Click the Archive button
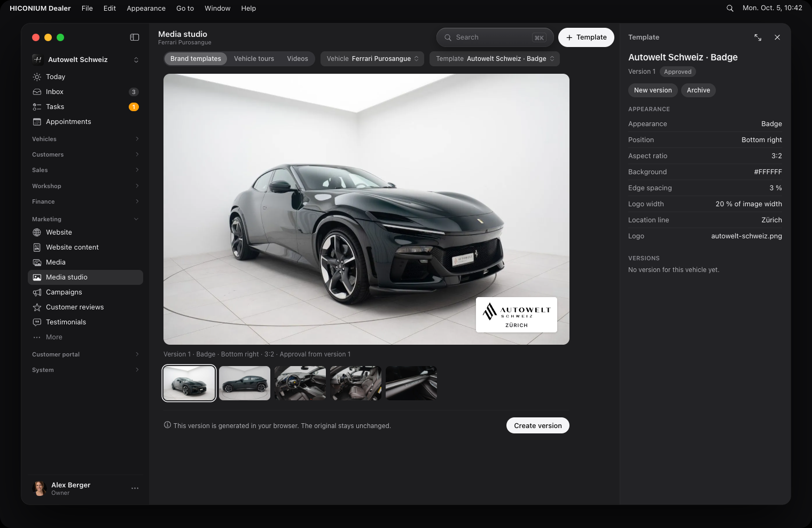812x528 pixels. click(698, 90)
